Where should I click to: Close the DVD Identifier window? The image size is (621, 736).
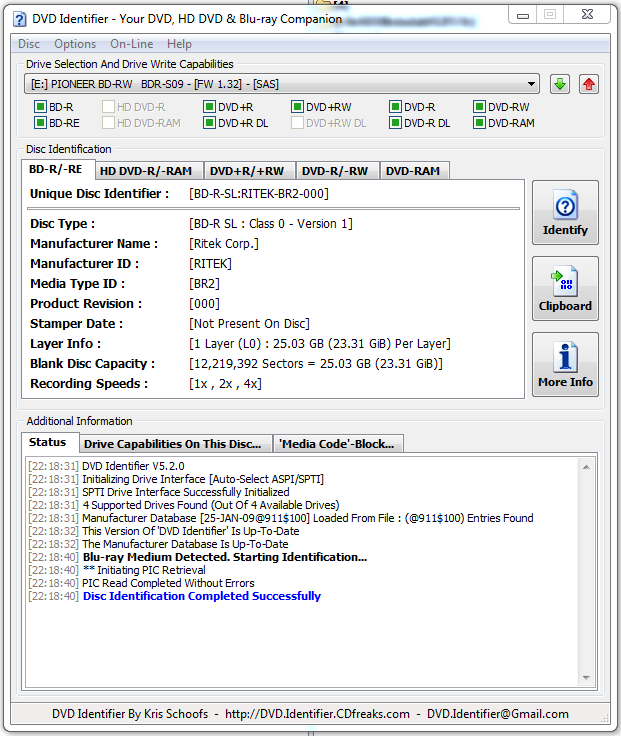[x=587, y=15]
